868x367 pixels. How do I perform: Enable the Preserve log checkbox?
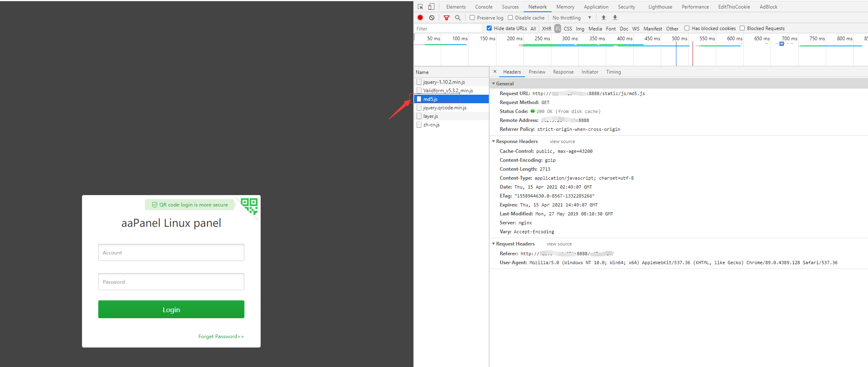click(x=472, y=18)
